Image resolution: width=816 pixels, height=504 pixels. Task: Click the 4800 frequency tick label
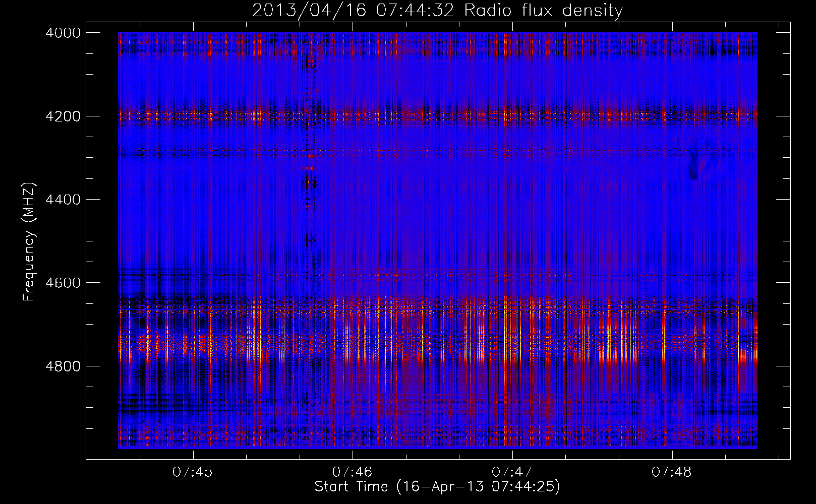pos(63,366)
